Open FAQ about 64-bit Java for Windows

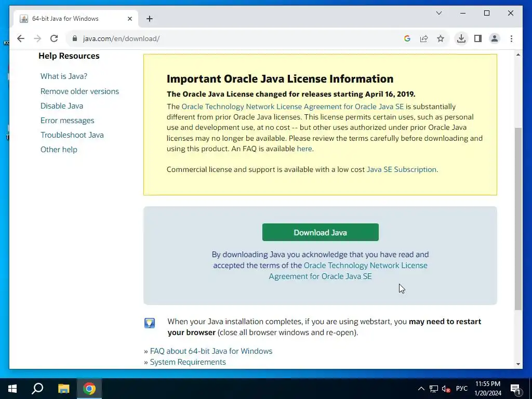coord(211,351)
